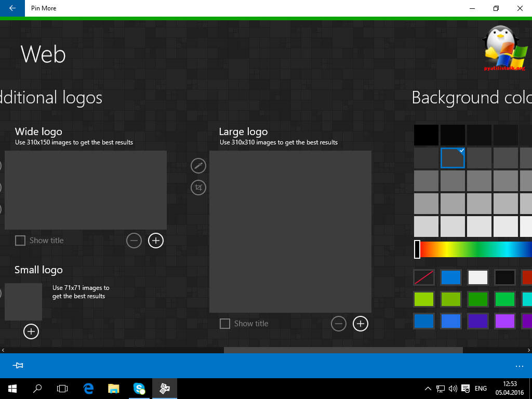Open ENG language input switcher
The width and height of the screenshot is (532, 399).
pos(481,389)
